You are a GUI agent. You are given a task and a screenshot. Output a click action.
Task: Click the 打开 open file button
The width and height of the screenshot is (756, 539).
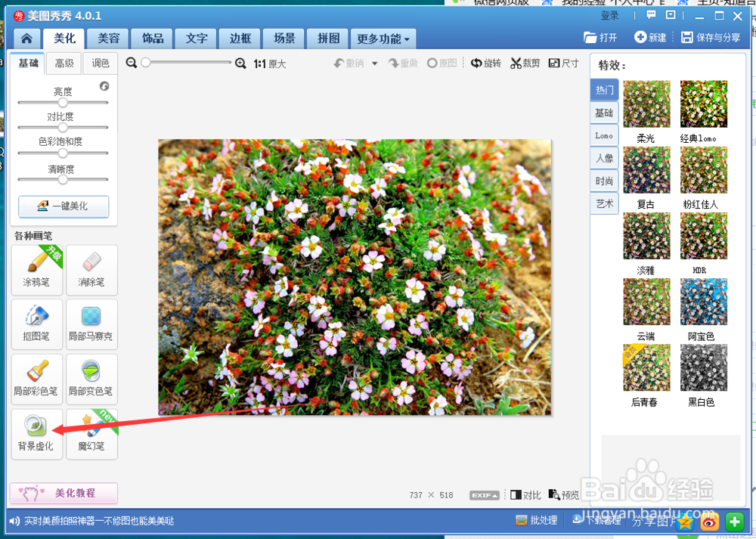(600, 37)
